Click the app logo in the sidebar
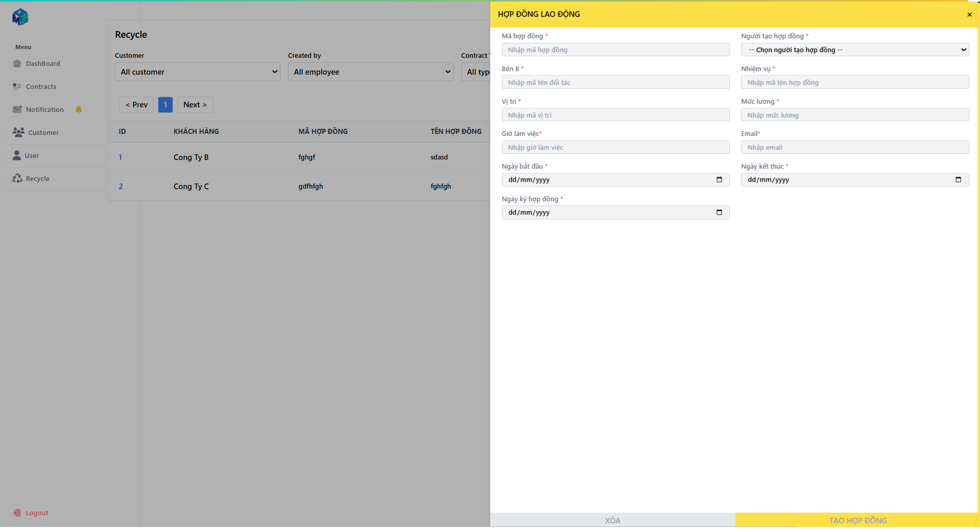The width and height of the screenshot is (980, 529). pos(20,17)
